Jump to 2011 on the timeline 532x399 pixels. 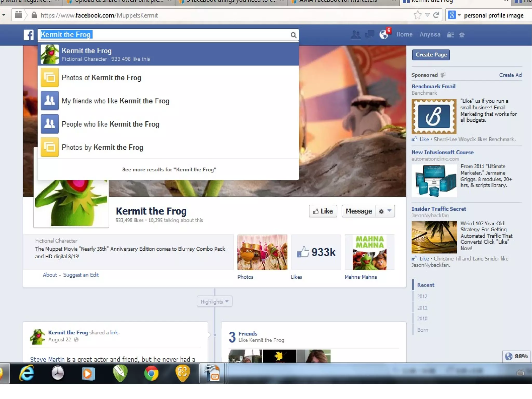[422, 308]
